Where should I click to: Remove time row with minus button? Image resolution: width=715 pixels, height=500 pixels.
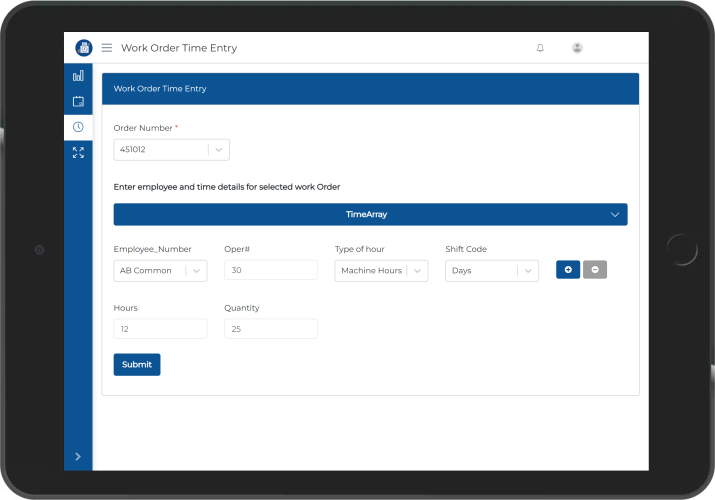coord(595,270)
